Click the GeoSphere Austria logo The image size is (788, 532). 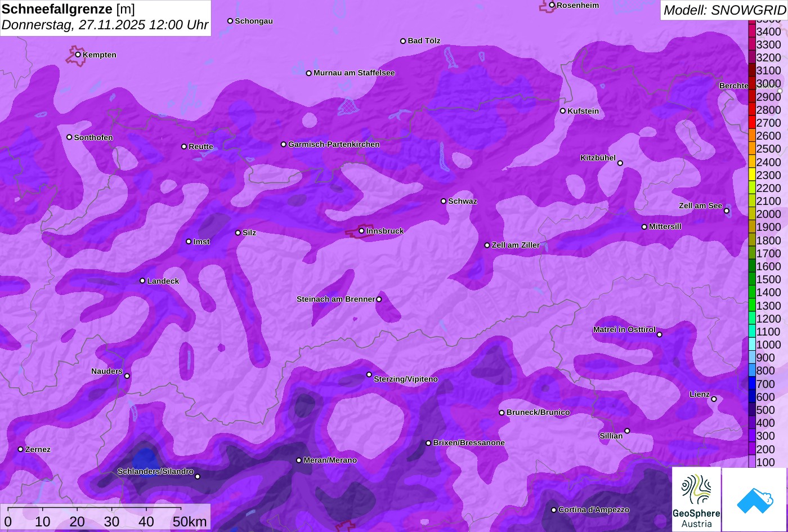pyautogui.click(x=696, y=499)
